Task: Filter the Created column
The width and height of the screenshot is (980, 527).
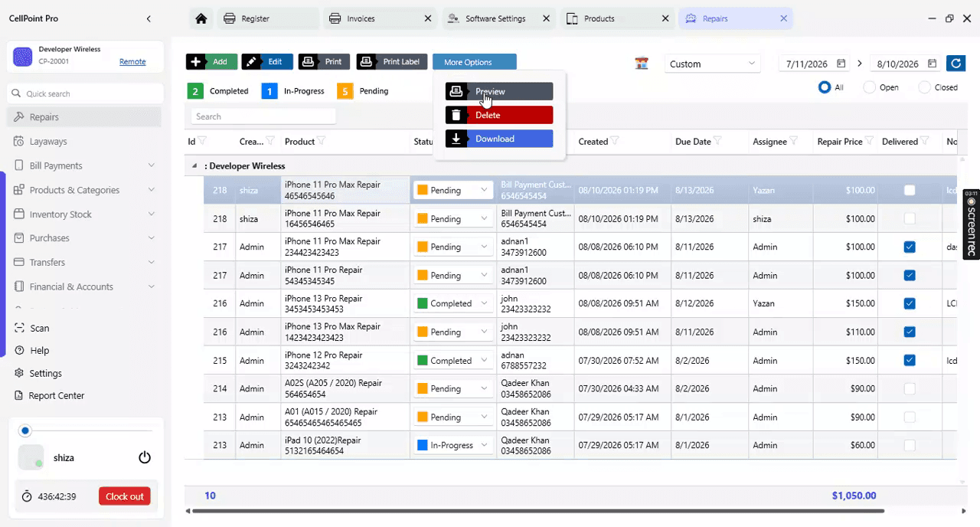Action: 615,141
